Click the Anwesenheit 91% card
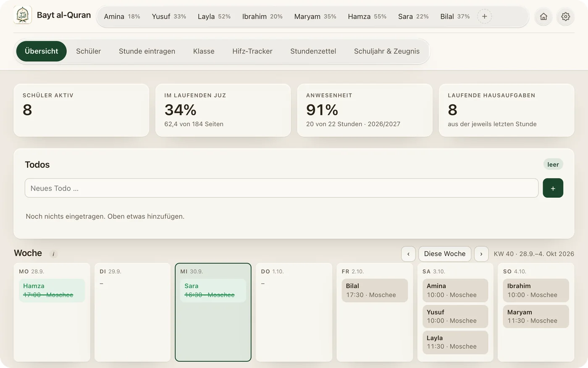 pos(365,110)
